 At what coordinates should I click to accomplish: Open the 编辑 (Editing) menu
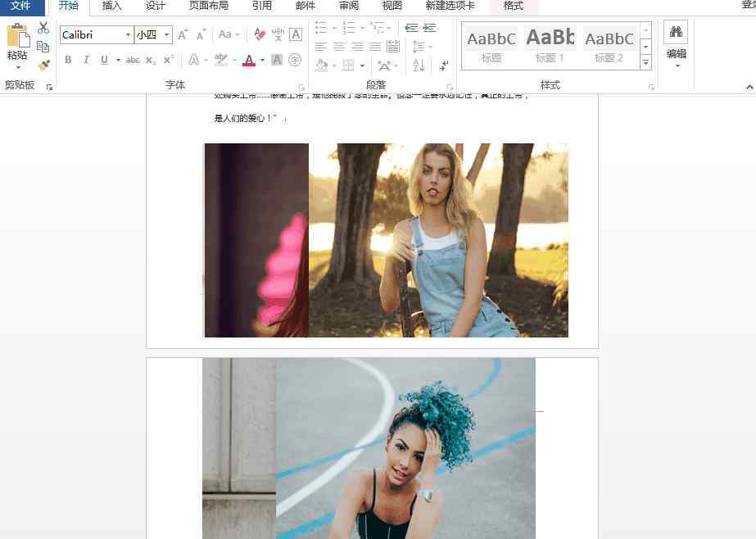tap(676, 54)
